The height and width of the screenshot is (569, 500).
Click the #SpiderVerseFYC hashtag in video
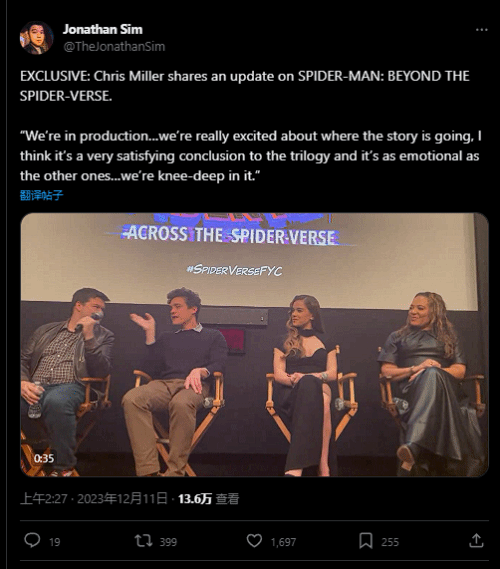(x=234, y=270)
